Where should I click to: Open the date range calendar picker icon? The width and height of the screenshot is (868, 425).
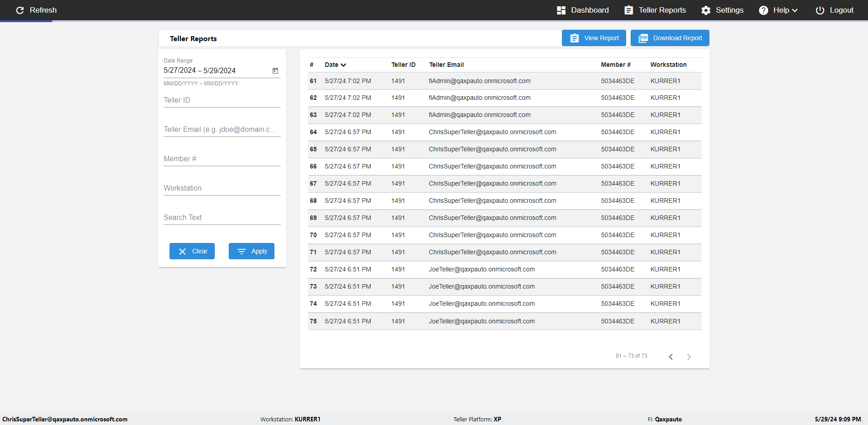pos(275,70)
